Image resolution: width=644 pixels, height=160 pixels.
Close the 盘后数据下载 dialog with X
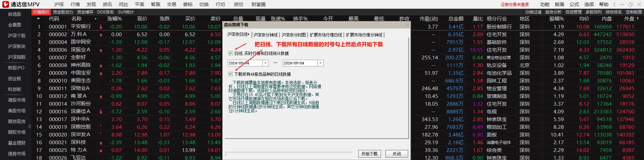[408, 25]
